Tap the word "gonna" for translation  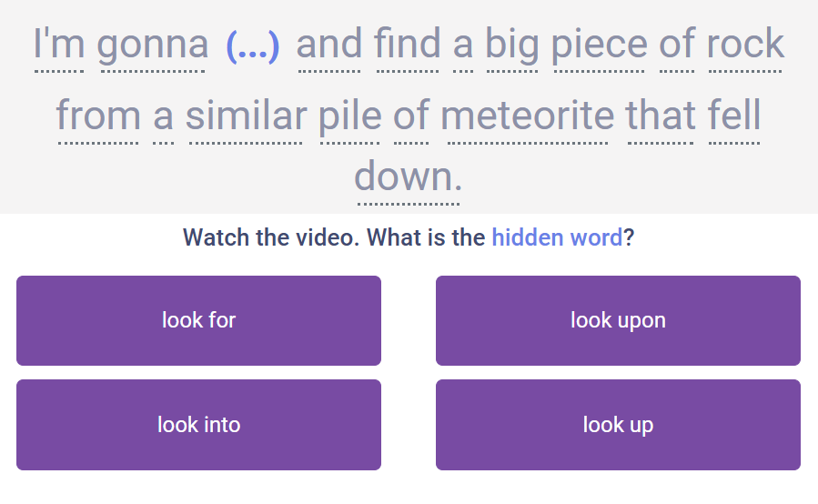click(x=152, y=45)
